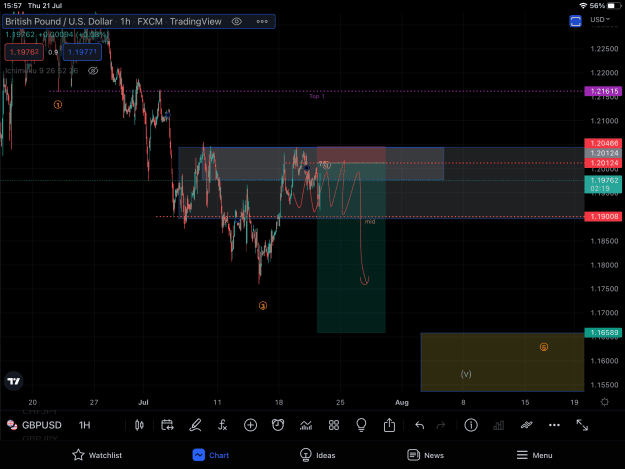Tap the current price 1.19762 countdown label
This screenshot has height=469, width=625.
603,184
